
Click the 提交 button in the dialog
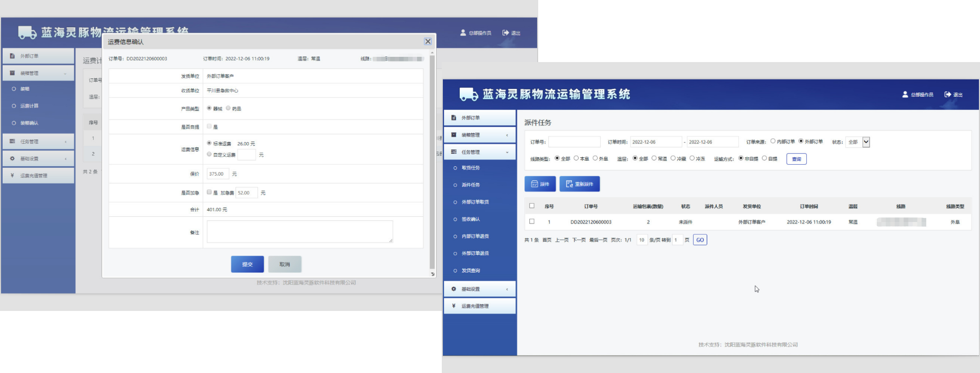(248, 264)
